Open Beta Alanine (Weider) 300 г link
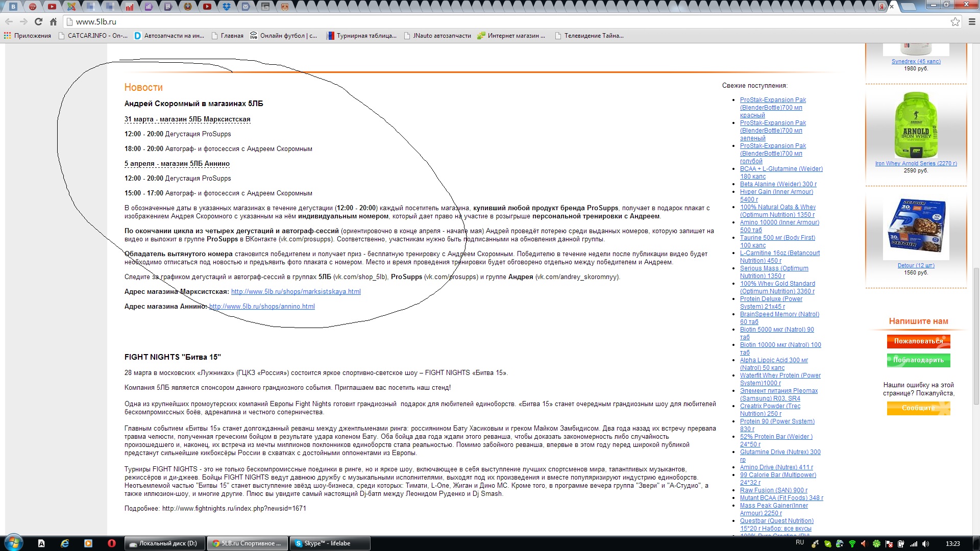The height and width of the screenshot is (551, 980). tap(778, 184)
